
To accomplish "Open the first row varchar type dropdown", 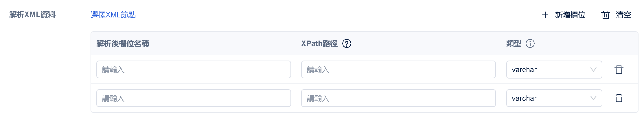I will (x=550, y=70).
